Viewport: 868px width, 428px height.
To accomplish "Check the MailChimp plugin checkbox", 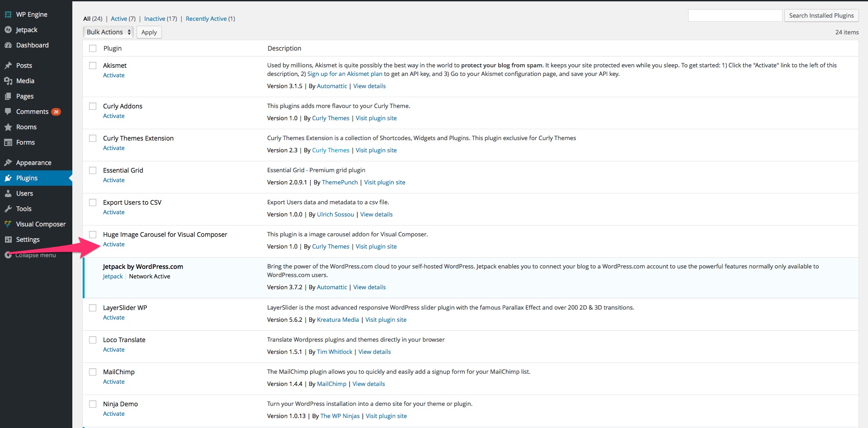I will click(x=93, y=372).
